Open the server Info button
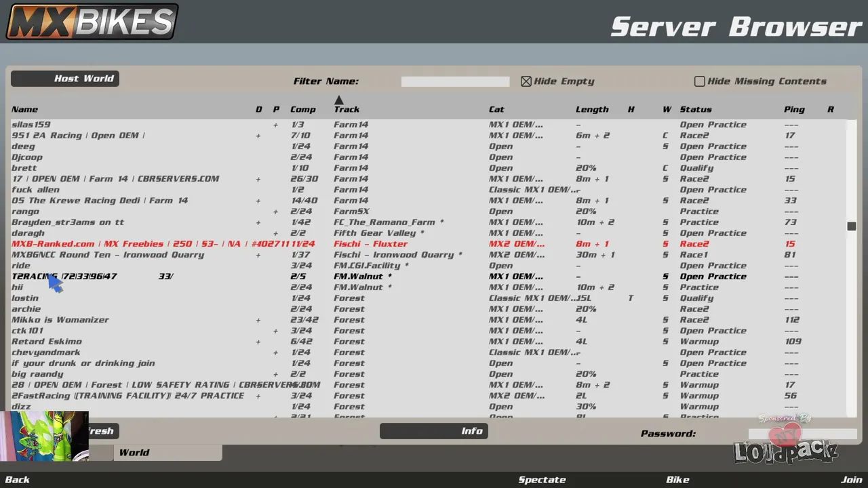This screenshot has height=488, width=868. (x=434, y=431)
